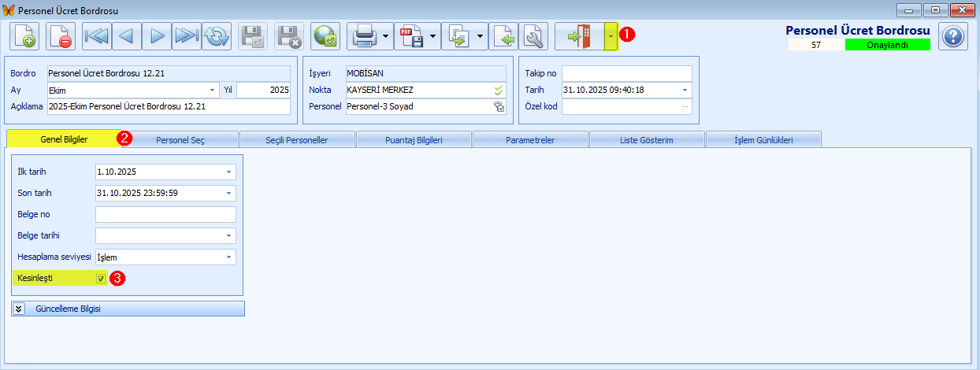This screenshot has height=370, width=980.
Task: Click the new record document icon
Action: pos(24,36)
